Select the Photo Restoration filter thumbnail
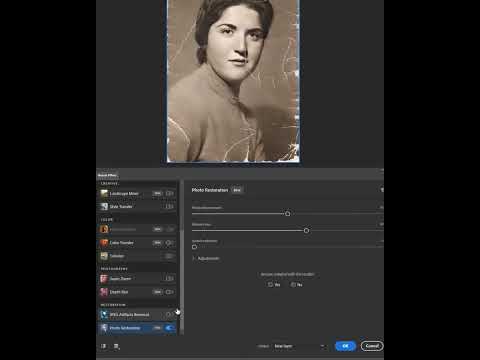Image resolution: width=480 pixels, height=360 pixels. [104, 328]
